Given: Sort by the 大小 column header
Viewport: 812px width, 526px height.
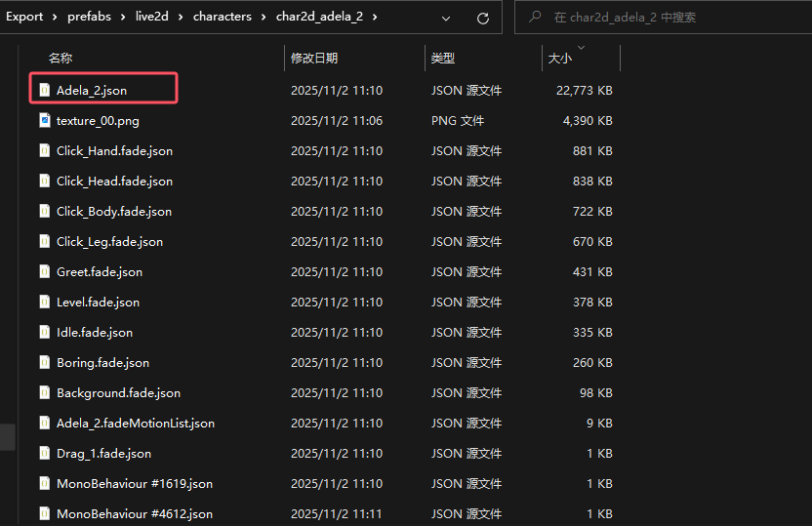Looking at the screenshot, I should (x=560, y=58).
